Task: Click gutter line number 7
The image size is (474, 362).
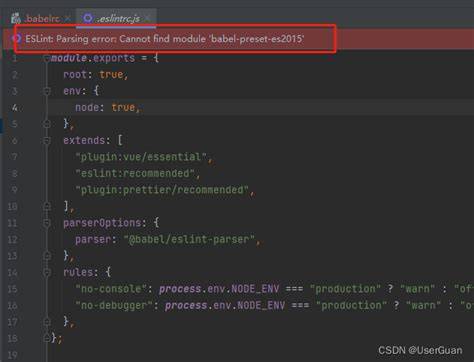Action: [x=14, y=157]
